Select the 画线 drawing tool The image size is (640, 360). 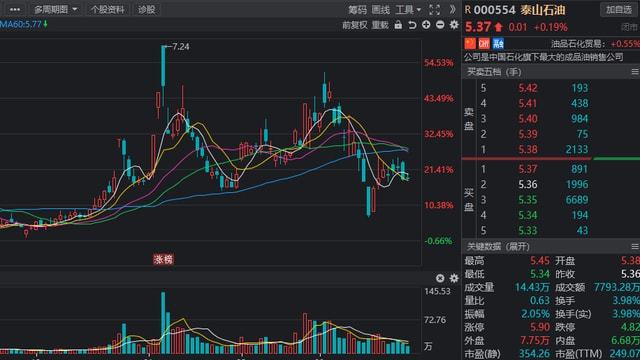tap(381, 9)
